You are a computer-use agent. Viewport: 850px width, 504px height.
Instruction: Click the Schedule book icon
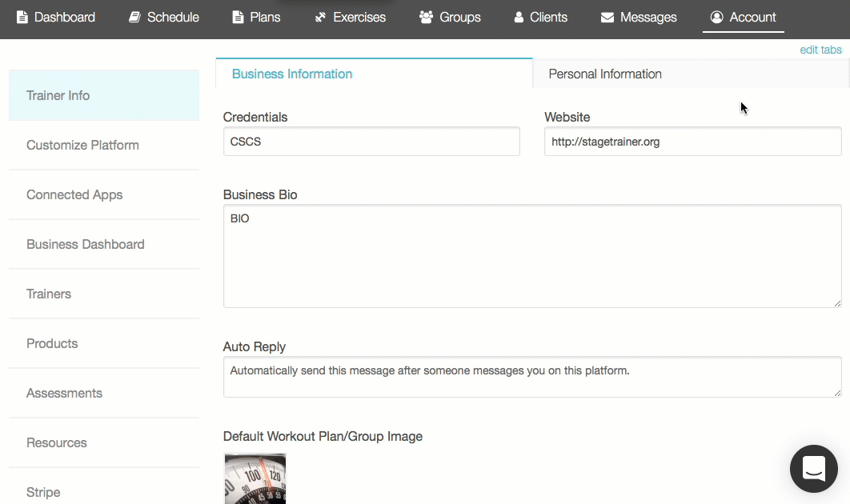click(x=135, y=17)
